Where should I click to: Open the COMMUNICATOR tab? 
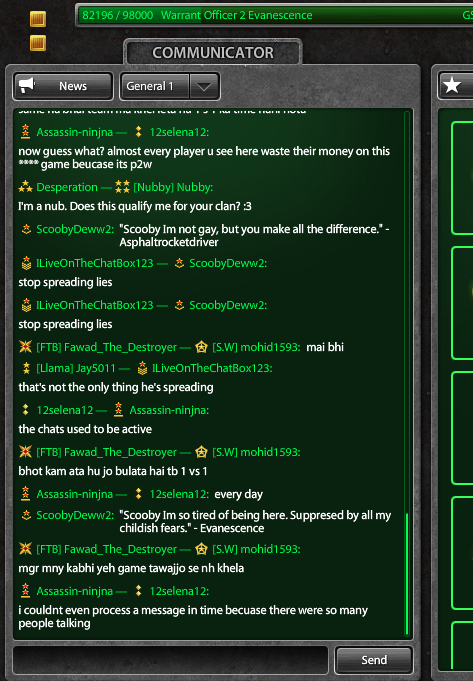[x=213, y=53]
